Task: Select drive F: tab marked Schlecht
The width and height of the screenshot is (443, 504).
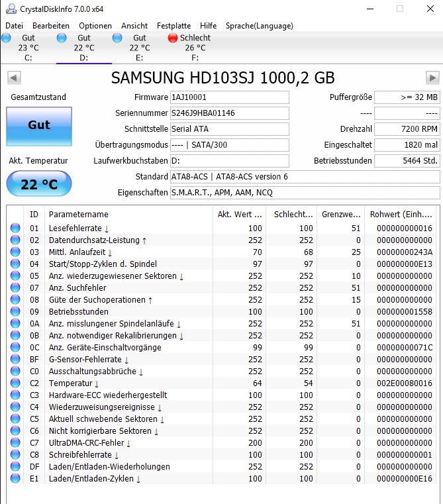Action: point(195,48)
